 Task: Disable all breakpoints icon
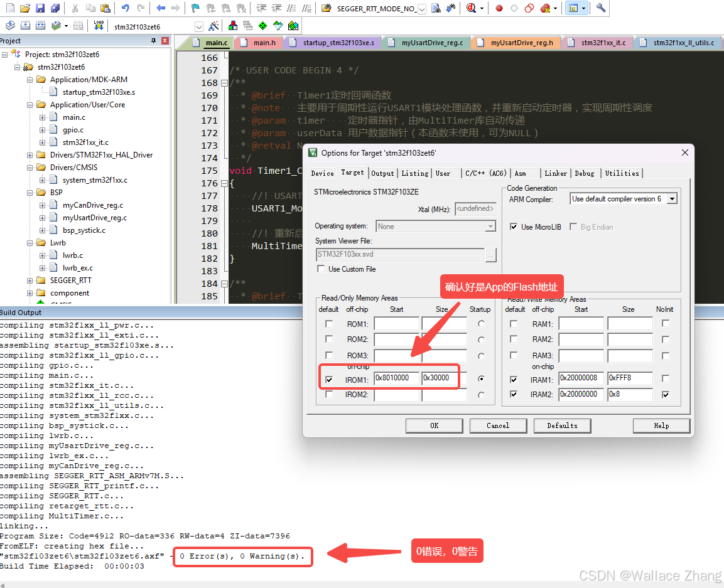(529, 8)
